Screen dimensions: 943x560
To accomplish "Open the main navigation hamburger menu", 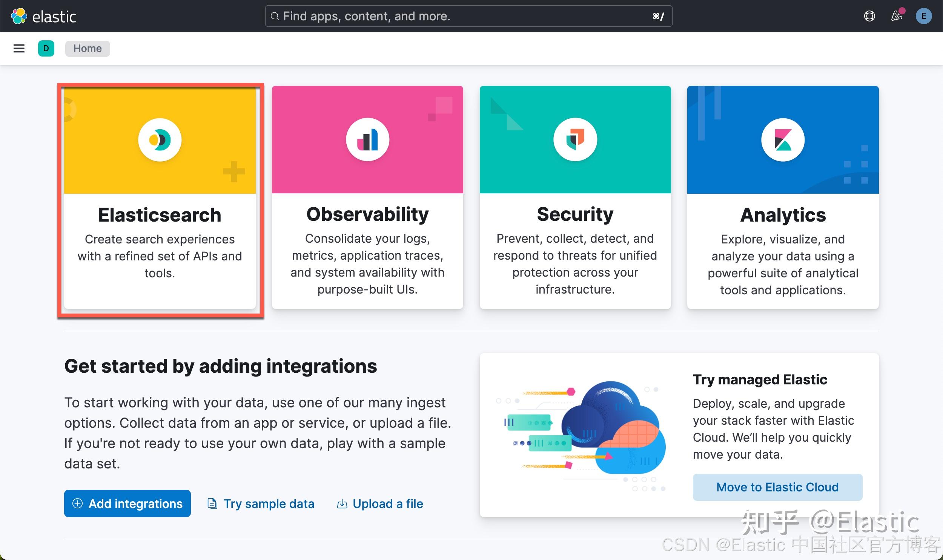I will point(18,48).
